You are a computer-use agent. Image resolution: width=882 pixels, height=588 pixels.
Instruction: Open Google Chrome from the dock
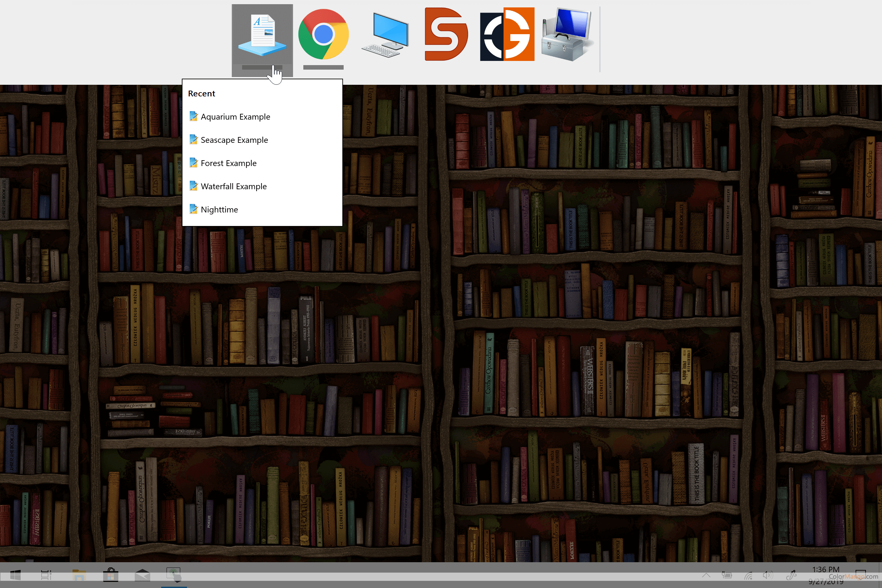[323, 34]
